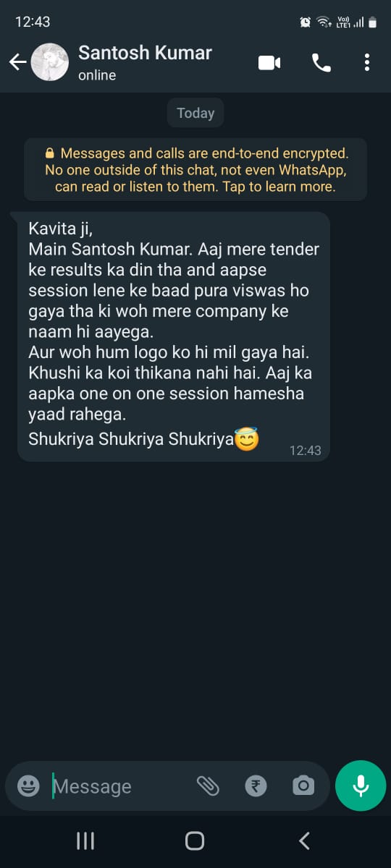
Task: Open the rupee payment option
Action: pyautogui.click(x=256, y=786)
